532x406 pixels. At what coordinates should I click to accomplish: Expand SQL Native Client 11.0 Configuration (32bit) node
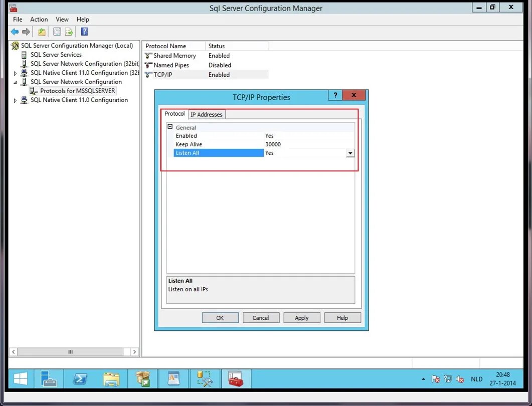click(x=15, y=73)
